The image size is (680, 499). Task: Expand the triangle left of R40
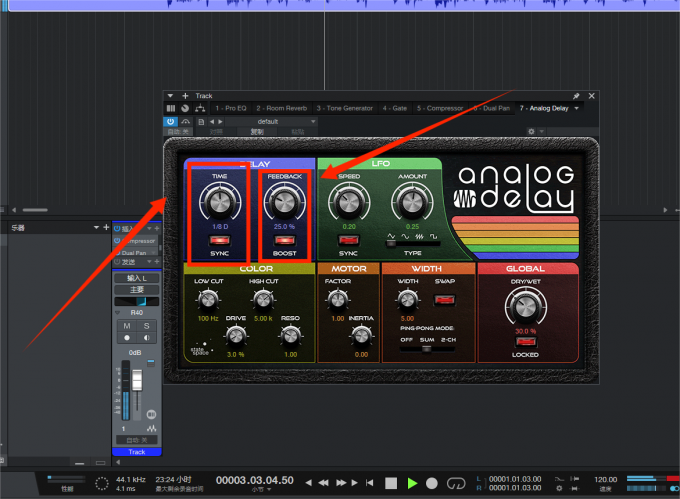(117, 313)
